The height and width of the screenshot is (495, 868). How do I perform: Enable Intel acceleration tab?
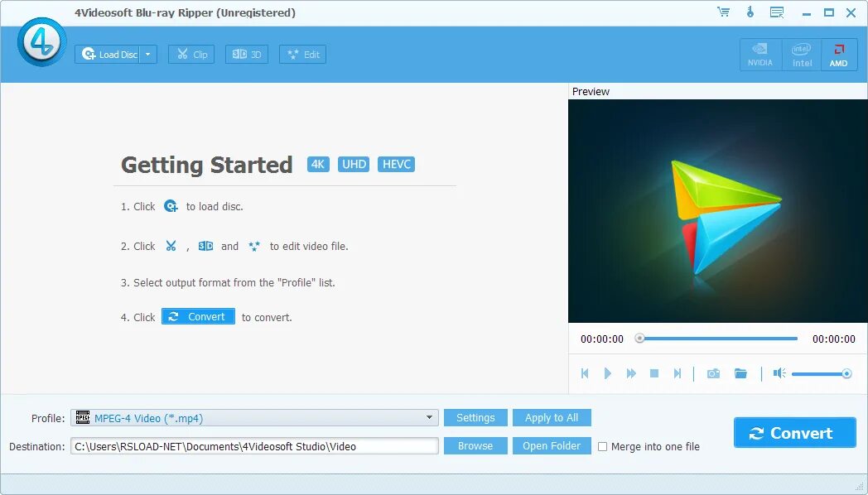click(x=800, y=55)
